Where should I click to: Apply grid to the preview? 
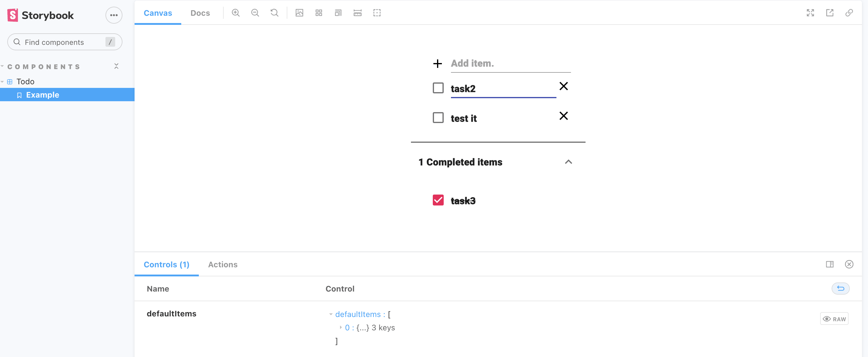coord(319,13)
